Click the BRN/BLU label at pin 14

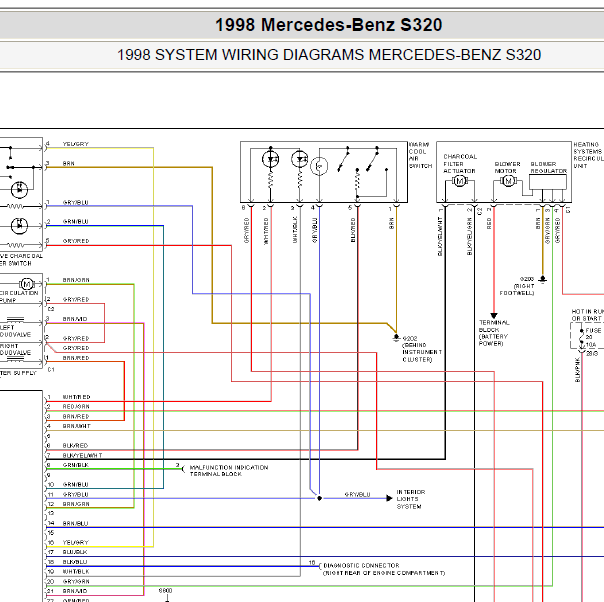tap(75, 523)
